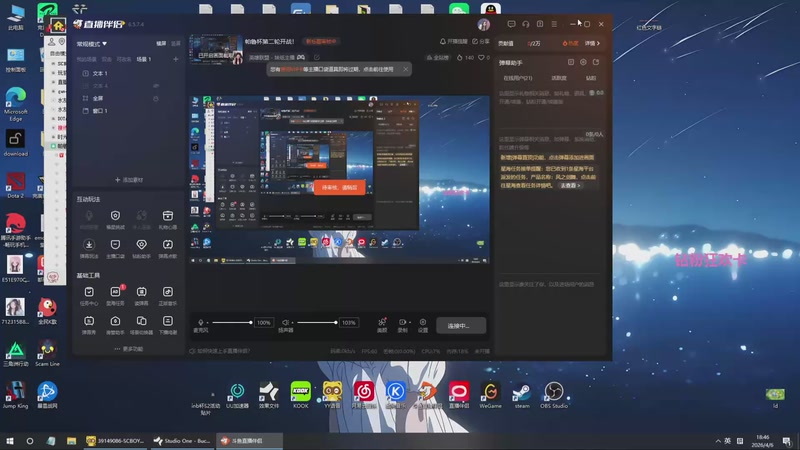Expand 更多功能 below the tool grid
The width and height of the screenshot is (800, 450).
(129, 349)
